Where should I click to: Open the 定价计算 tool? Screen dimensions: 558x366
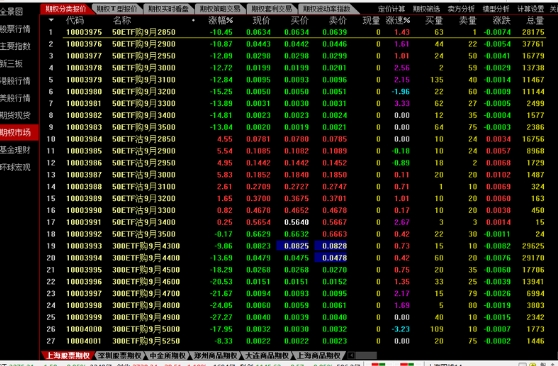(x=391, y=9)
